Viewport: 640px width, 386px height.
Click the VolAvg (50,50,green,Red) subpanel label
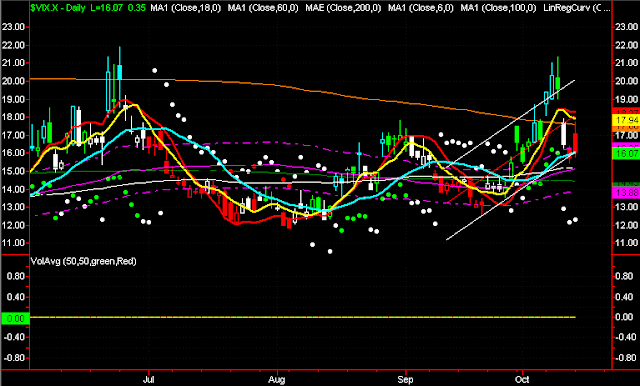pyautogui.click(x=83, y=261)
